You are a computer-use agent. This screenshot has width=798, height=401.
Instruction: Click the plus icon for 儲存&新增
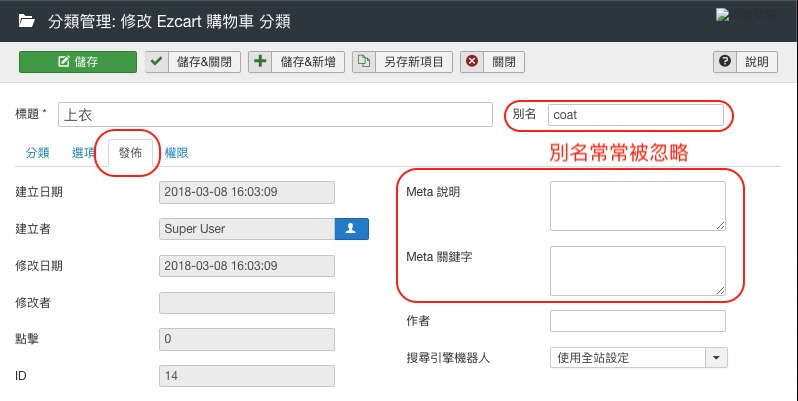[261, 62]
